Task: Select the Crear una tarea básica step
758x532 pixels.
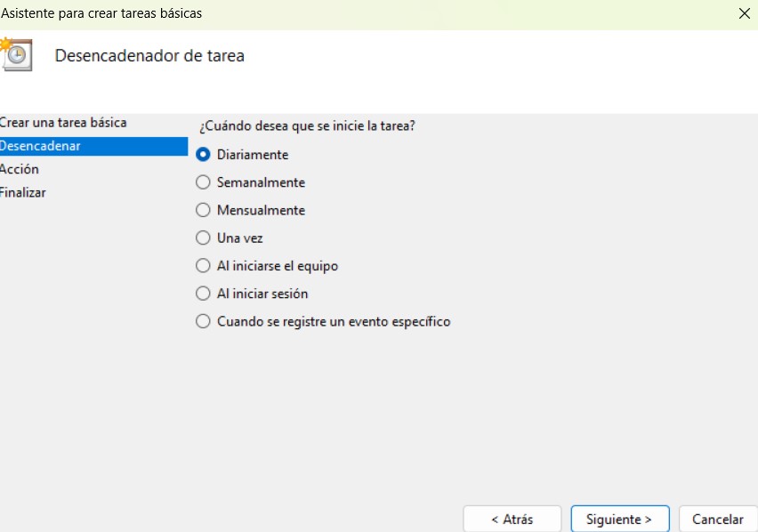Action: 62,122
